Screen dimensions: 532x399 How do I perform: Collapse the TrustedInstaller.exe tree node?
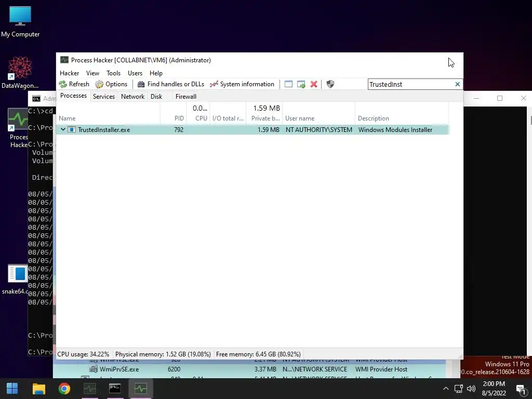(x=63, y=129)
